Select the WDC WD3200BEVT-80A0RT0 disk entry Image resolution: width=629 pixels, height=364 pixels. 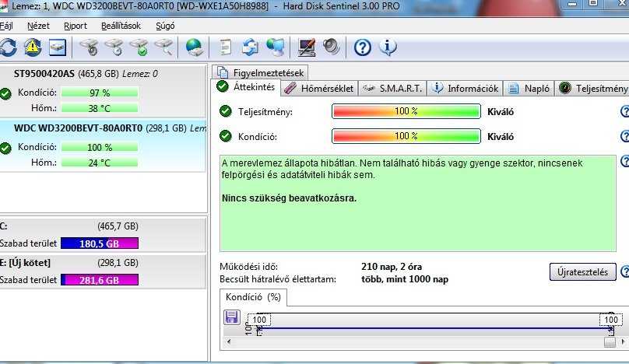click(103, 145)
